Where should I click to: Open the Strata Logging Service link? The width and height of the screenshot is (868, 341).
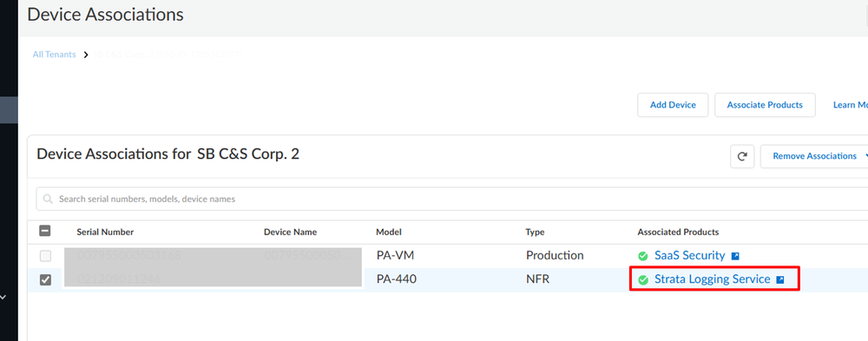(x=713, y=279)
